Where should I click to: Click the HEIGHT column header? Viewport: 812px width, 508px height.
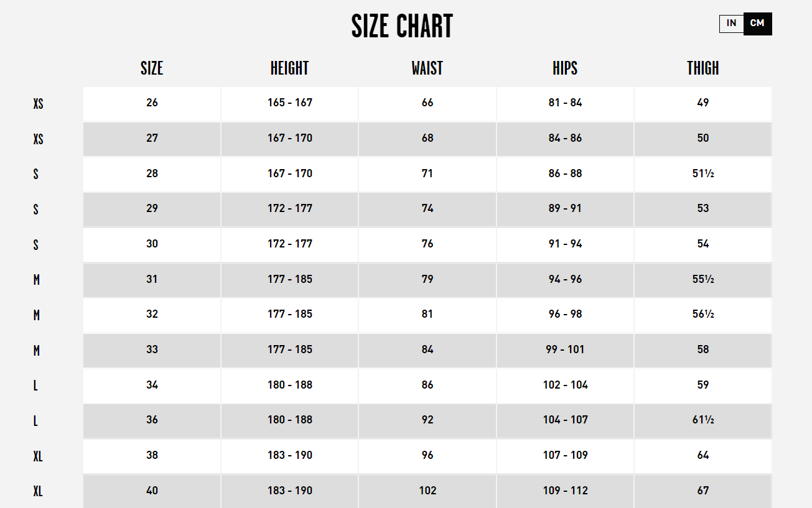290,68
